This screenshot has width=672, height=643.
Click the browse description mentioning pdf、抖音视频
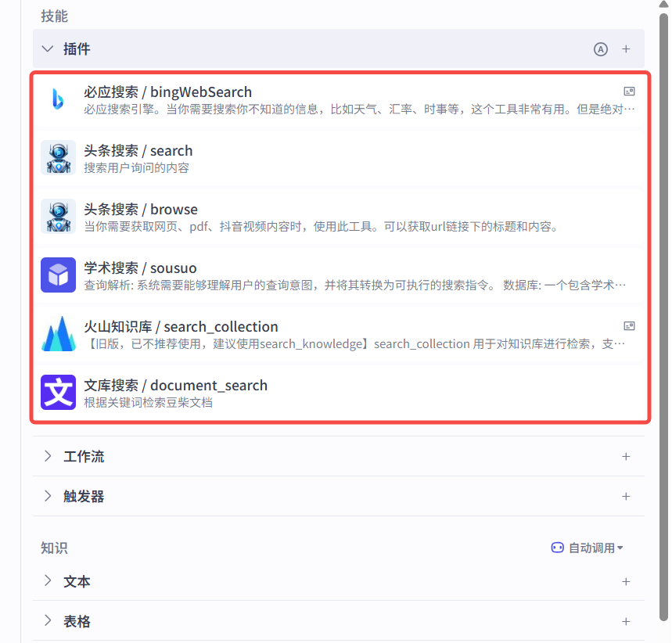322,227
